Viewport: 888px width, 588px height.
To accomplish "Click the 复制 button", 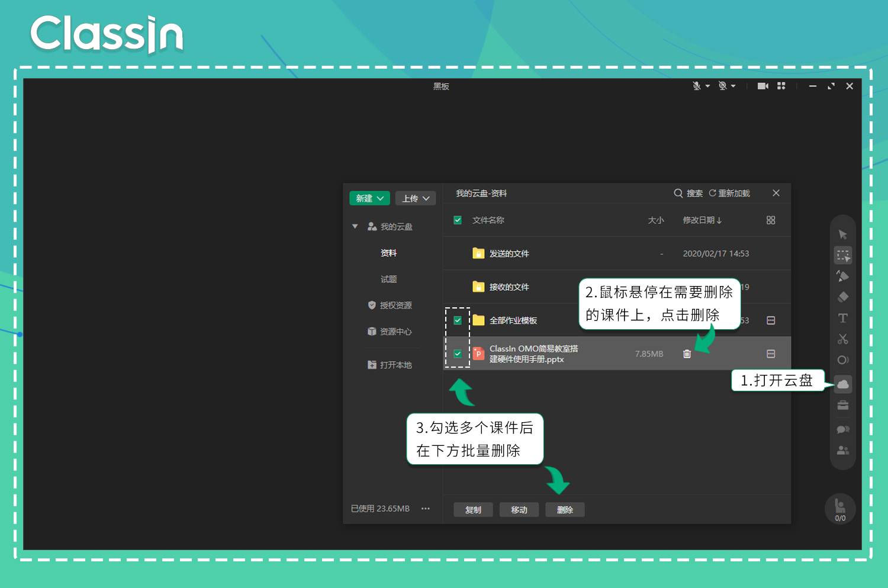I will coord(473,510).
